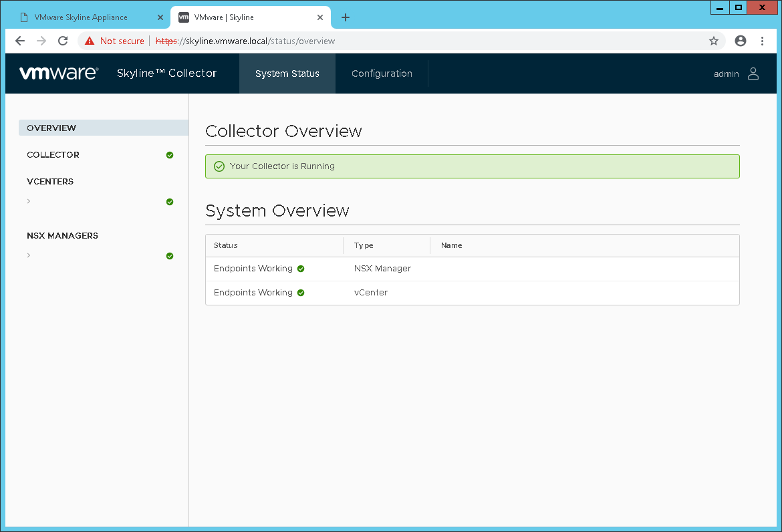Click the browser forward arrow
Image resolution: width=782 pixels, height=532 pixels.
click(41, 41)
